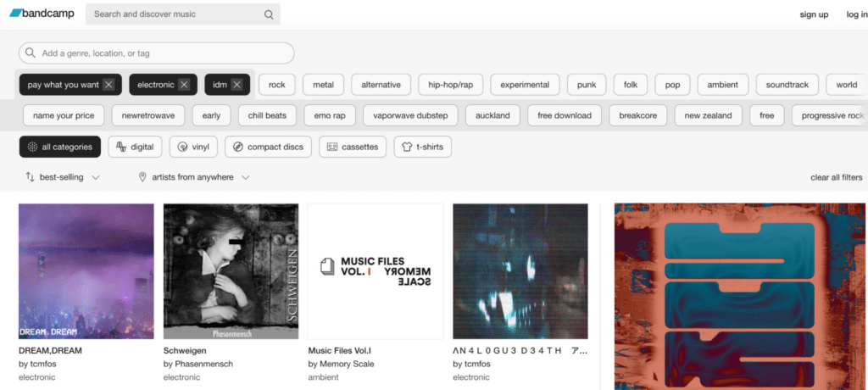Image resolution: width=868 pixels, height=390 pixels.
Task: Click into the 'Add a genre, location, or tag' field
Action: 157,53
